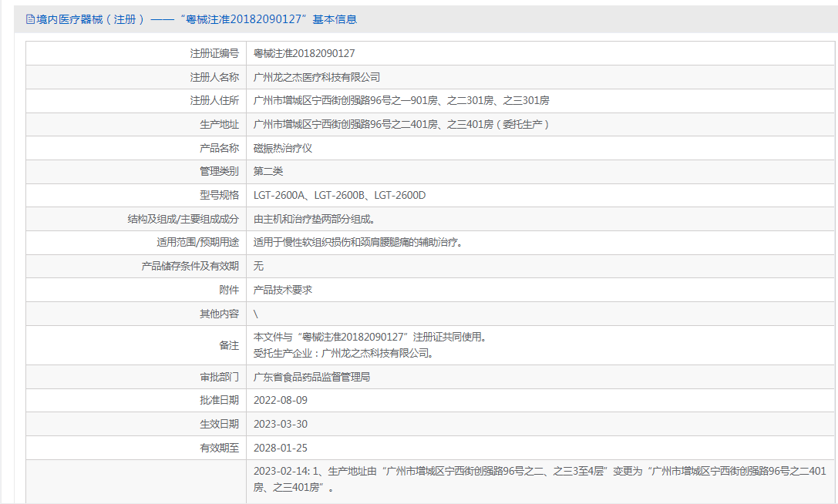838x504 pixels.
Task: Click effective date 2023-03-30
Action: click(281, 424)
